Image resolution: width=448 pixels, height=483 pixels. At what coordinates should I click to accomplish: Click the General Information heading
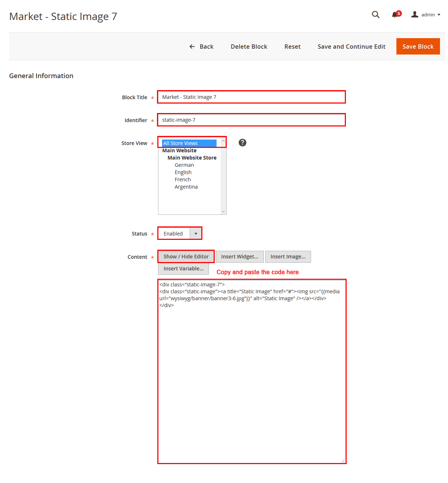tap(41, 76)
